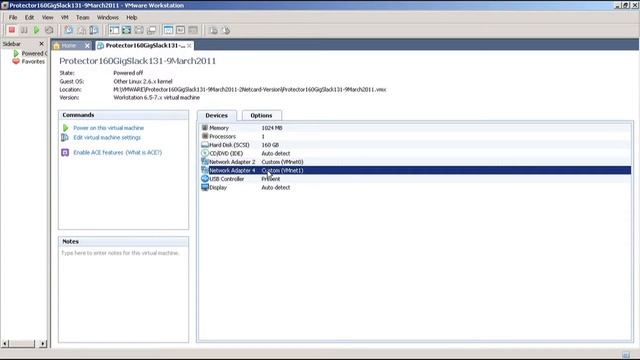Image resolution: width=640 pixels, height=360 pixels.
Task: Click Edit virtual machine settings link
Action: [107, 138]
